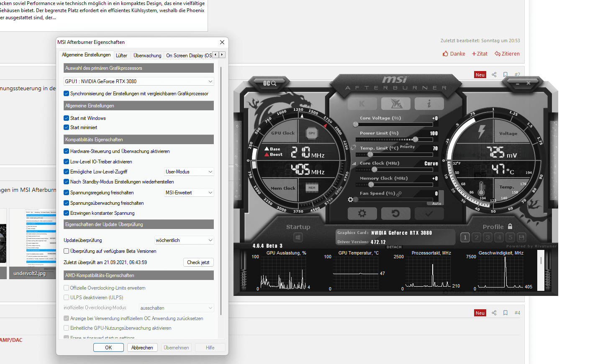590x364 pixels.
Task: Toggle 'Hardware-Steuerung und Überwachung aktivieren'
Action: (66, 151)
